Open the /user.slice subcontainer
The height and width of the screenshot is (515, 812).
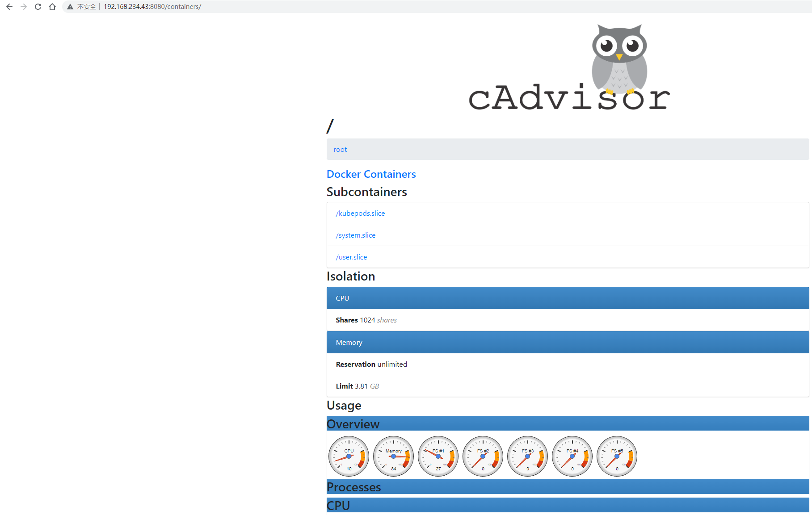[x=351, y=257]
